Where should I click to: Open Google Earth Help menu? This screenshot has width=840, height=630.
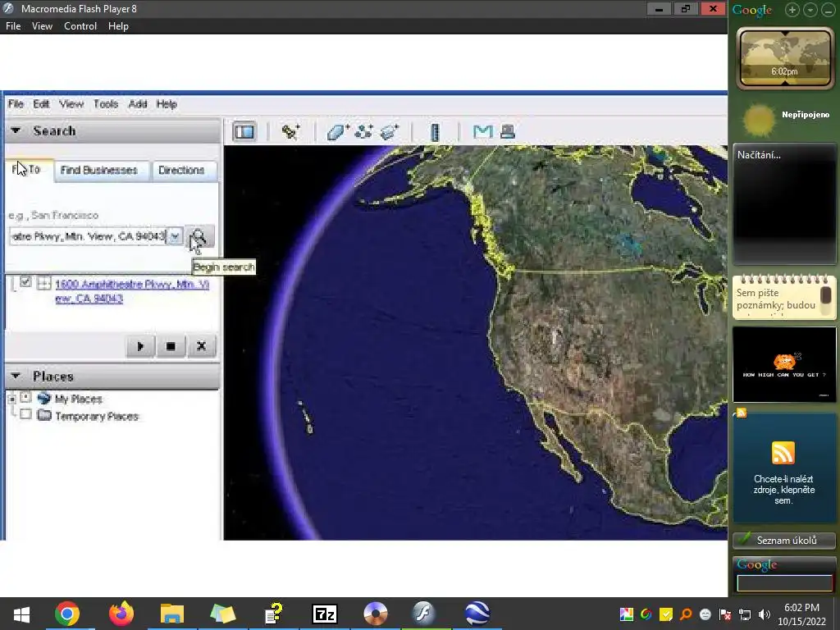[x=167, y=104]
